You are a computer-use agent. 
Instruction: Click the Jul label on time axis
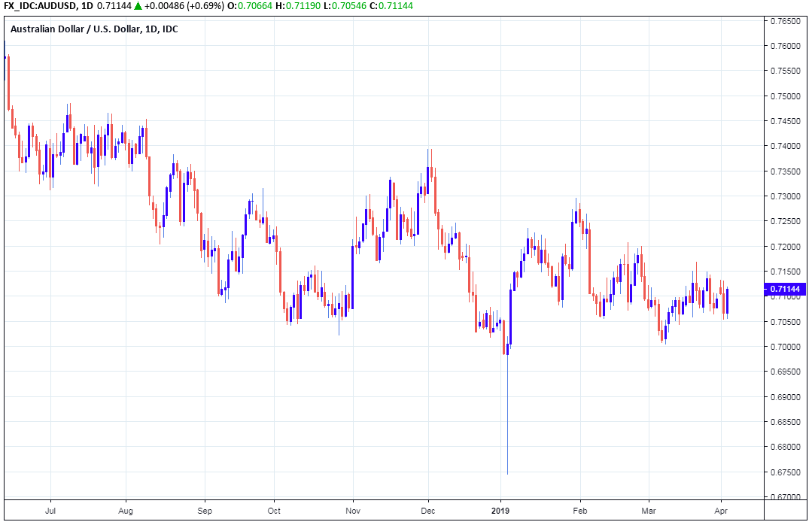[50, 509]
